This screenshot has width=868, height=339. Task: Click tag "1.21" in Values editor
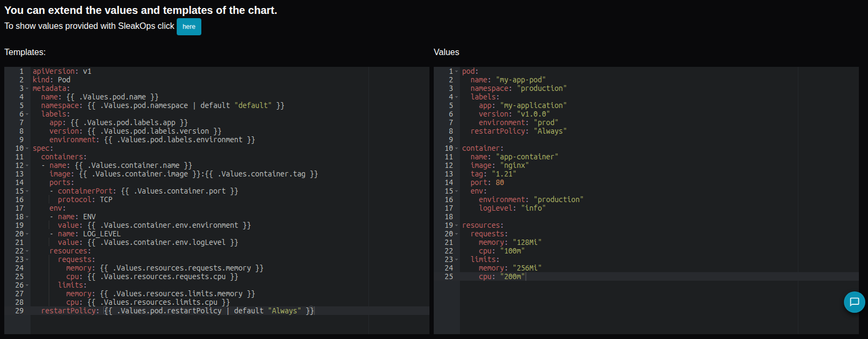tap(493, 174)
